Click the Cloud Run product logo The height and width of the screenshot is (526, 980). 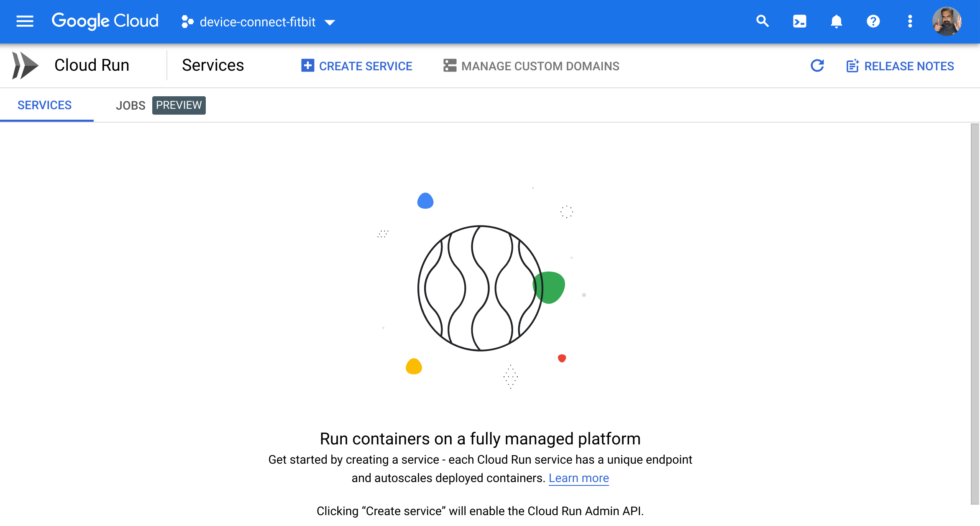26,65
